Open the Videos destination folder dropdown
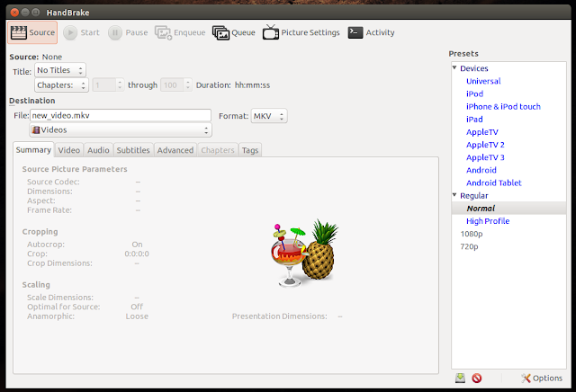 pyautogui.click(x=121, y=130)
